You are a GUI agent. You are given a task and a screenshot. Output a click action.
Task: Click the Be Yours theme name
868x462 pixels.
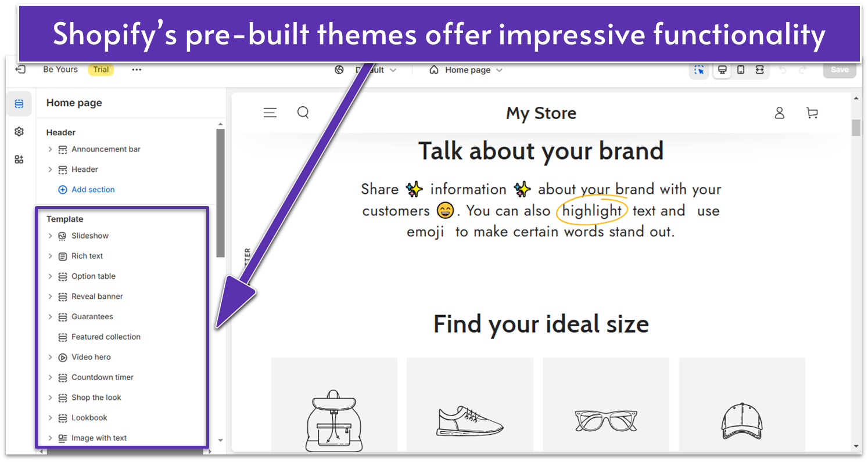(x=60, y=70)
